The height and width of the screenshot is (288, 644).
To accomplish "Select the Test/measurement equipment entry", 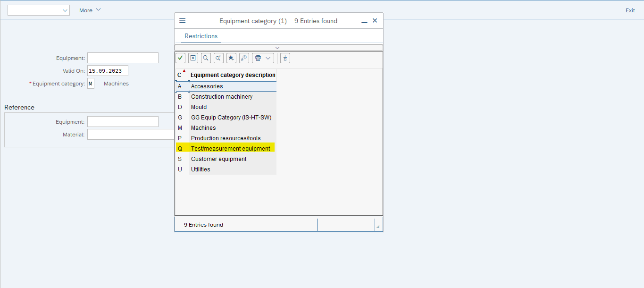I will coord(230,149).
